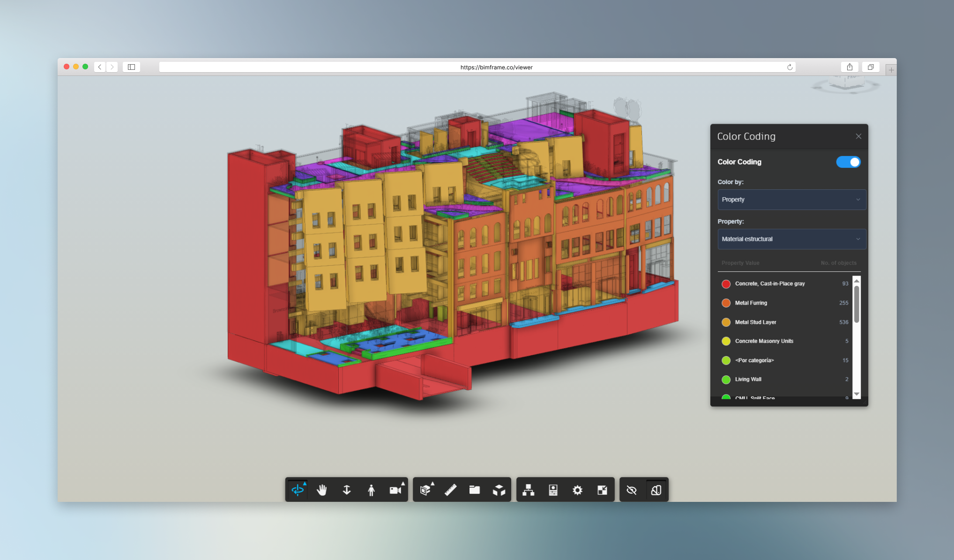The height and width of the screenshot is (560, 954).
Task: Turn off the Color Coding switch
Action: pyautogui.click(x=848, y=162)
